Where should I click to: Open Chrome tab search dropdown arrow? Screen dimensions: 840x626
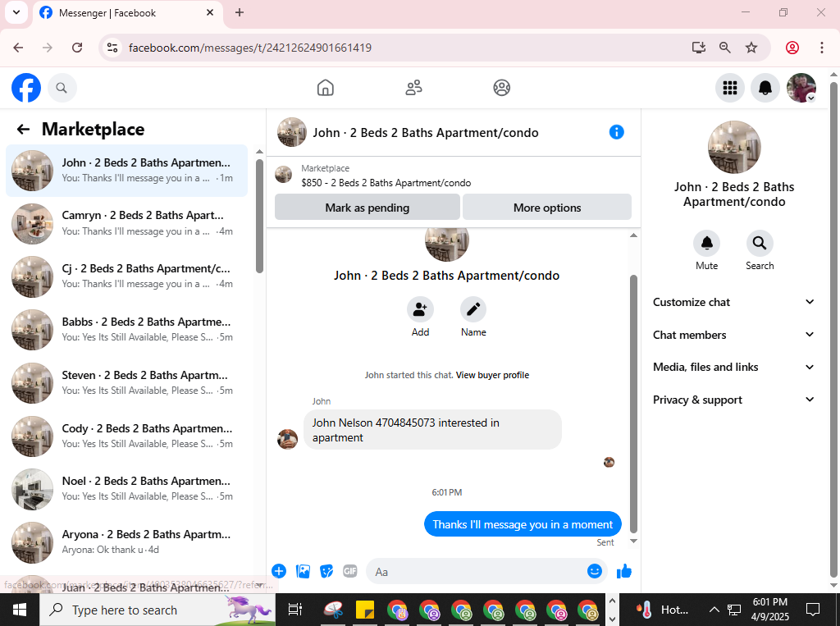[16, 12]
